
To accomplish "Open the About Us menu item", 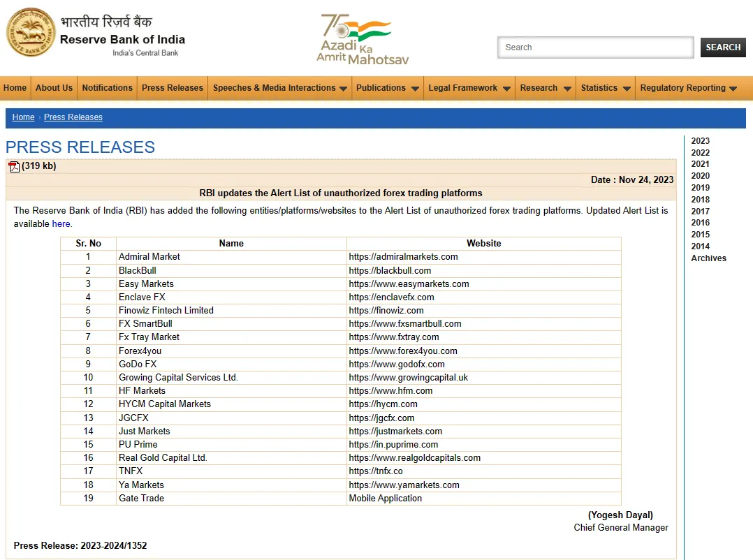I will coord(54,88).
